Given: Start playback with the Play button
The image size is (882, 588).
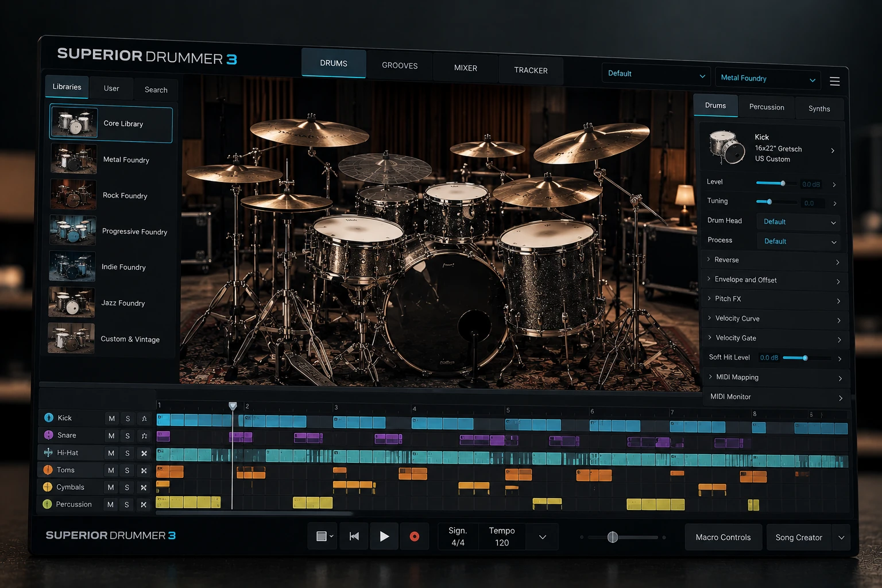Looking at the screenshot, I should click(384, 536).
